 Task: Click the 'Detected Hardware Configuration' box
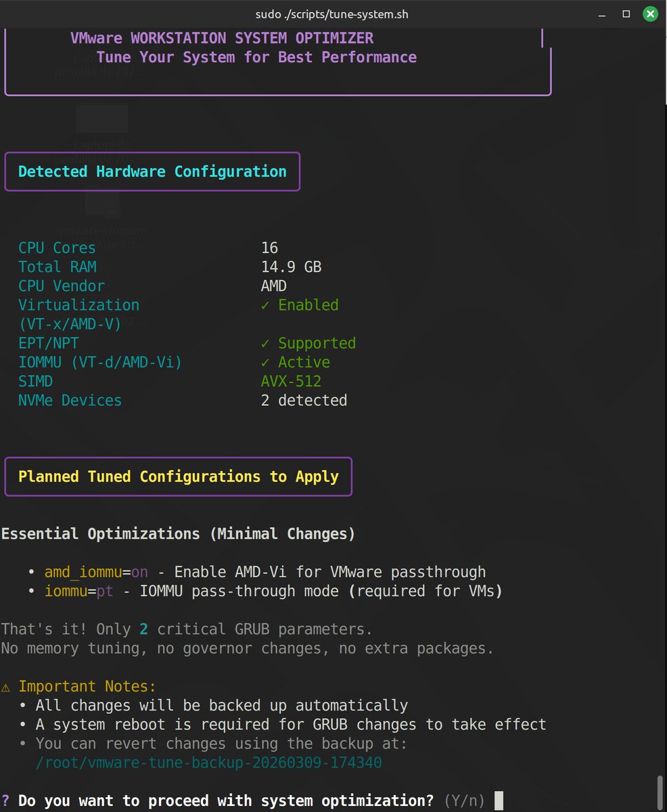click(152, 172)
